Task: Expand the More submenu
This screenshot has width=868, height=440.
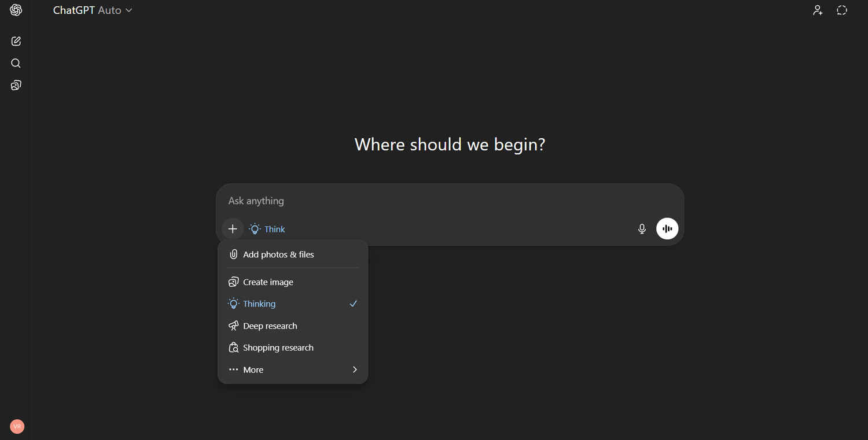Action: (x=253, y=370)
